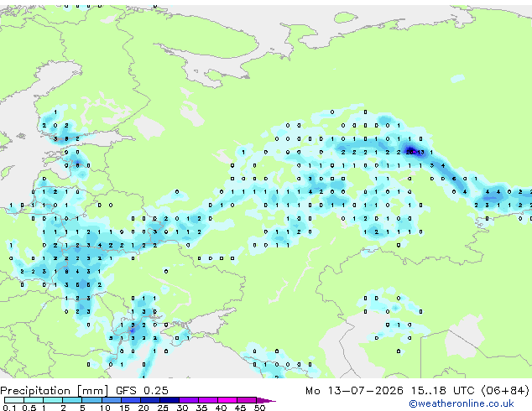Pick the legend color between 0.1 and 0.5
Viewport: 532px width, 411px height.
(14, 400)
